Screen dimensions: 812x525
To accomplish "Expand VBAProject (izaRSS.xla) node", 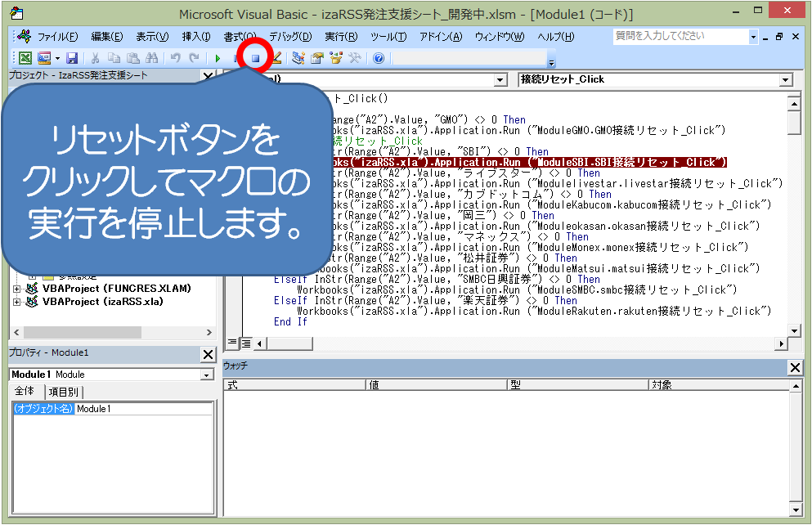I will tap(16, 302).
